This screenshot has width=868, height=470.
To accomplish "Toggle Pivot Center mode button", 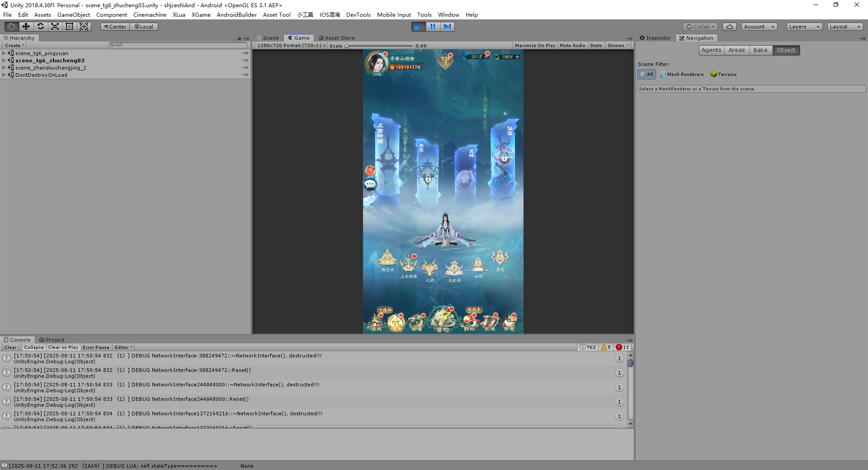I will point(115,27).
